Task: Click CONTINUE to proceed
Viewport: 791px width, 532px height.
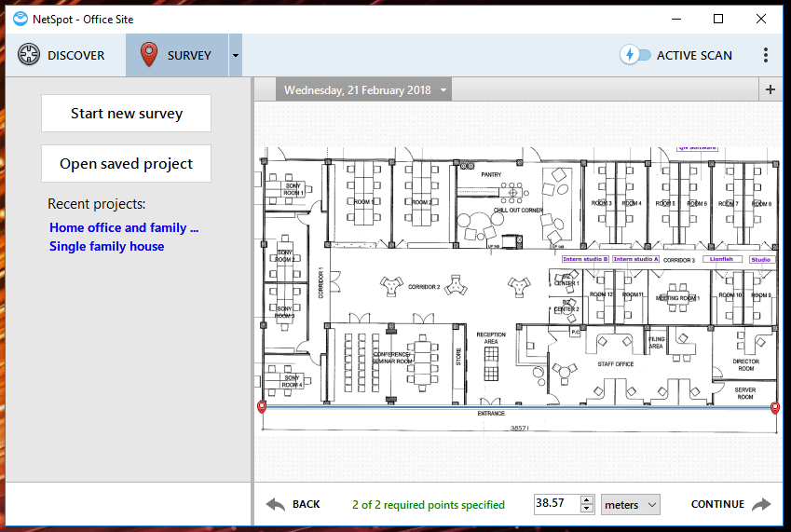Action: point(731,504)
